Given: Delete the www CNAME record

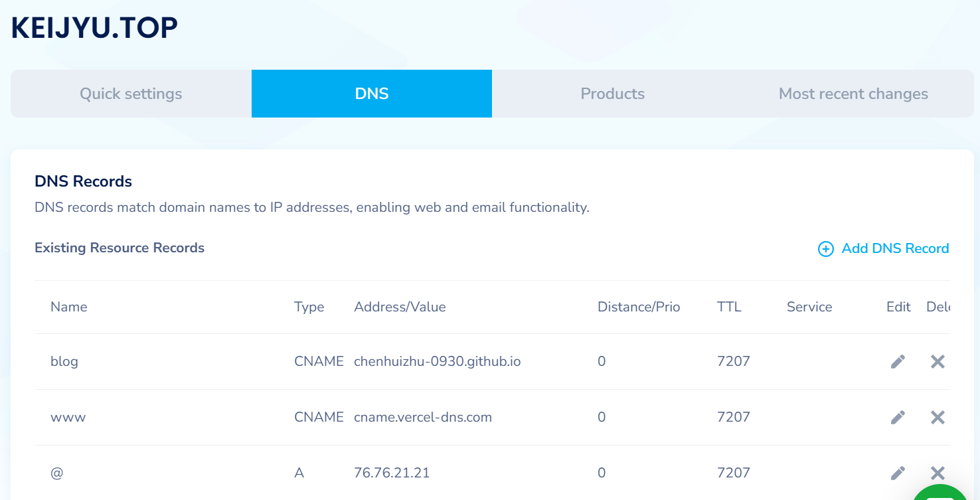Looking at the screenshot, I should click(x=938, y=417).
